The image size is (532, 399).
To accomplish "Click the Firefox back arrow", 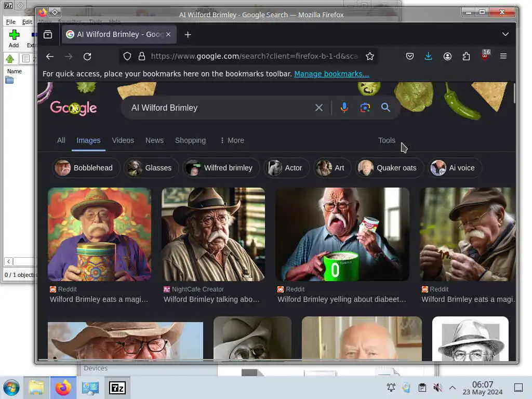I will (50, 56).
